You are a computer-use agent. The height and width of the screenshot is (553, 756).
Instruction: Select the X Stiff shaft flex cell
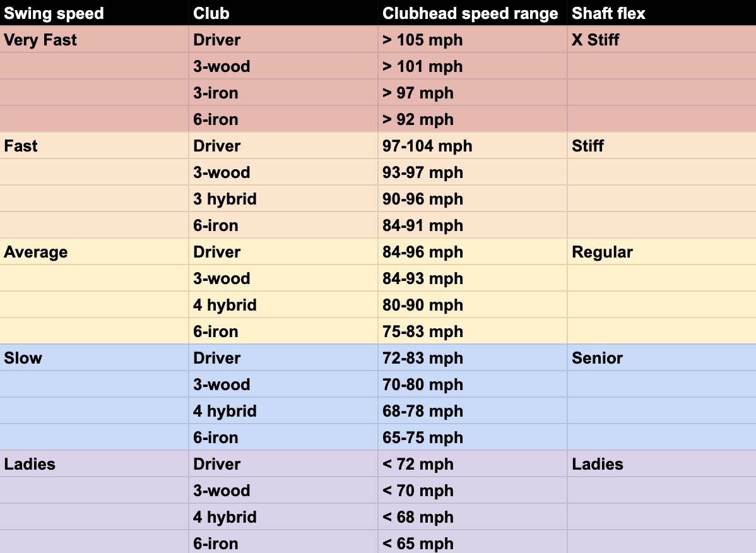(595, 40)
